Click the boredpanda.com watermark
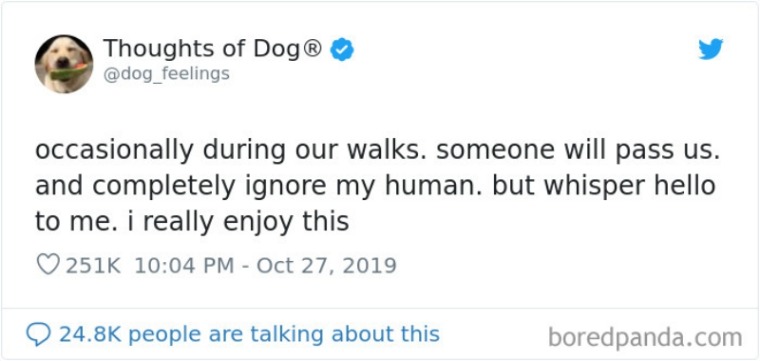This screenshot has height=361, width=760. pos(645,337)
